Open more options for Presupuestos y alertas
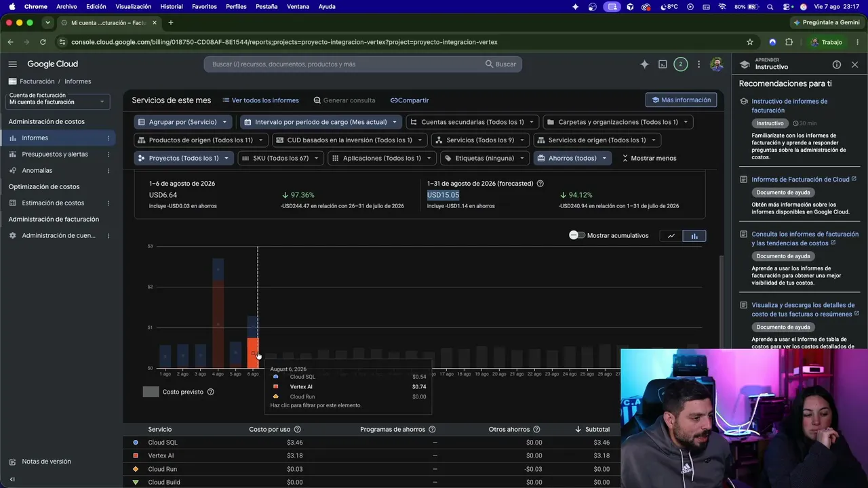 point(108,155)
